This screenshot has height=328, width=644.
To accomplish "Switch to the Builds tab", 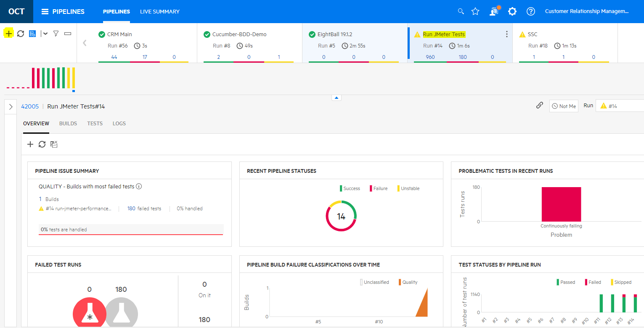I will coord(68,124).
